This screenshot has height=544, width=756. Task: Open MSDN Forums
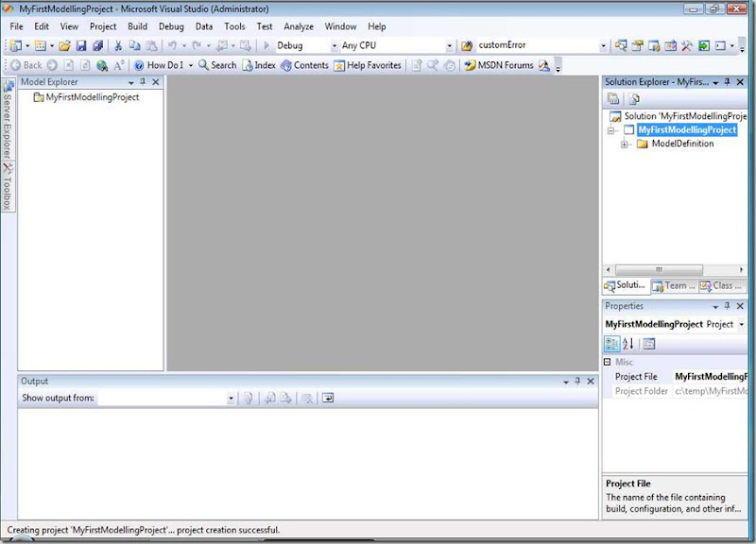(x=499, y=65)
